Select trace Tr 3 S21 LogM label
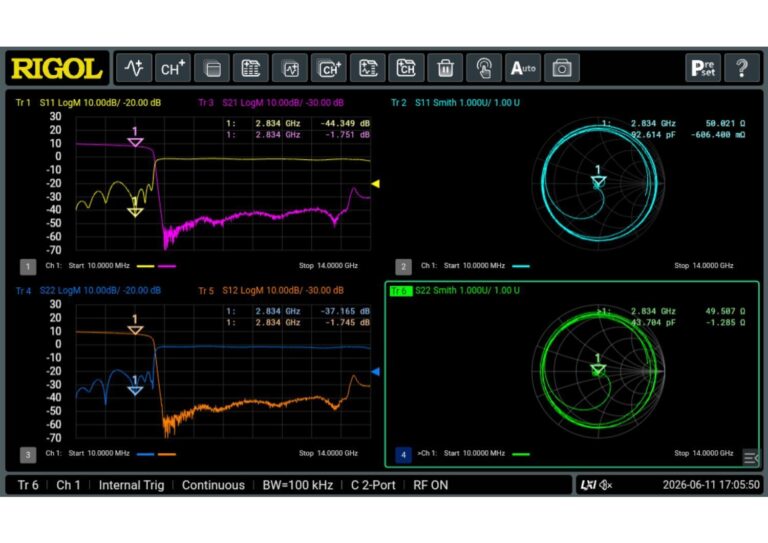Screen dimensions: 768x543 271,103
